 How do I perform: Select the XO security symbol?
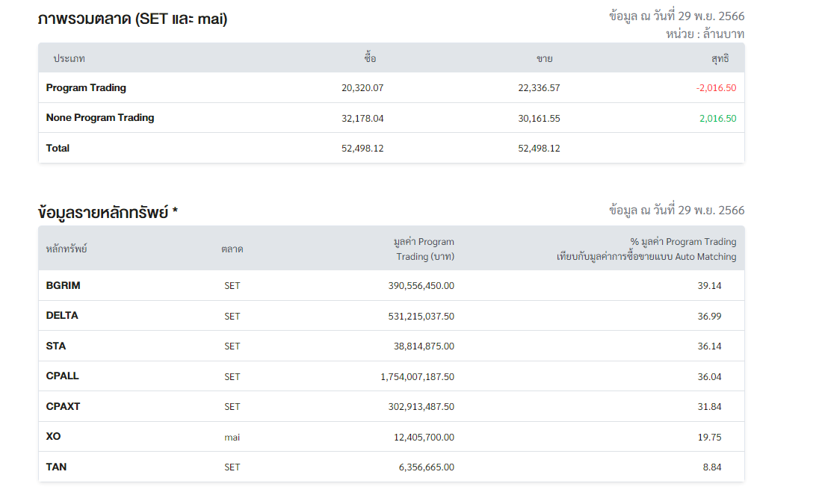[53, 436]
